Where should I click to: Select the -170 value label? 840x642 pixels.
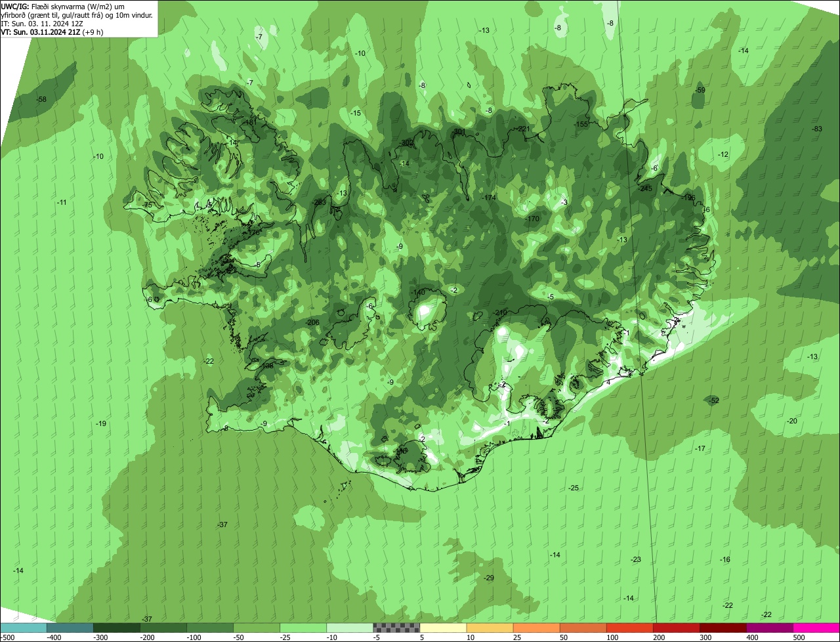coord(532,219)
